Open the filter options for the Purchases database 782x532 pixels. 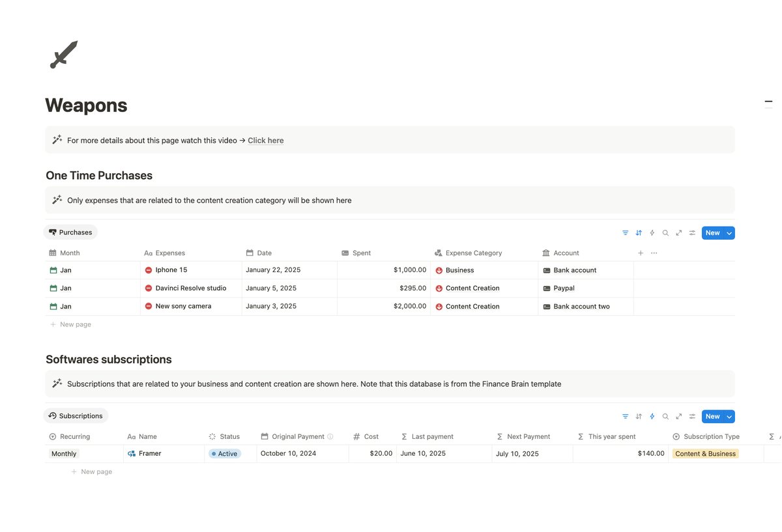point(625,232)
